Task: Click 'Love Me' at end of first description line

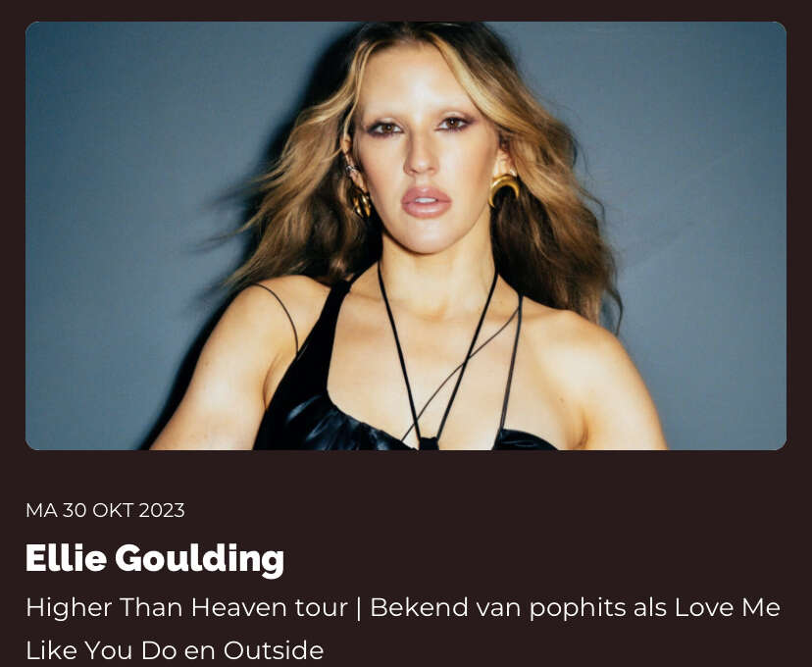Action: [727, 607]
